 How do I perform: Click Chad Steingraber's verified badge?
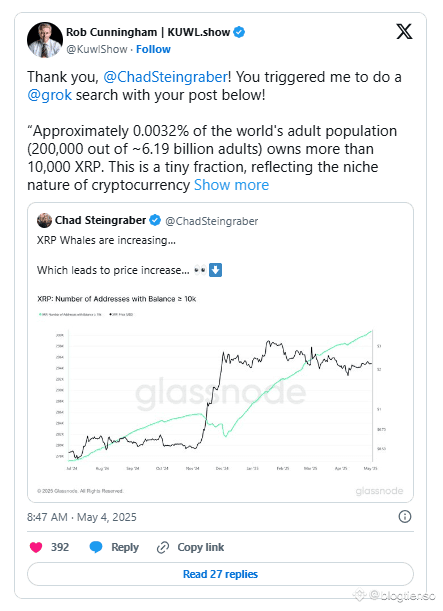155,220
